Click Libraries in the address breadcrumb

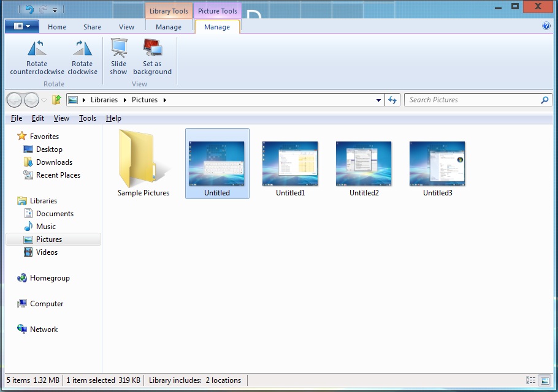[x=104, y=100]
